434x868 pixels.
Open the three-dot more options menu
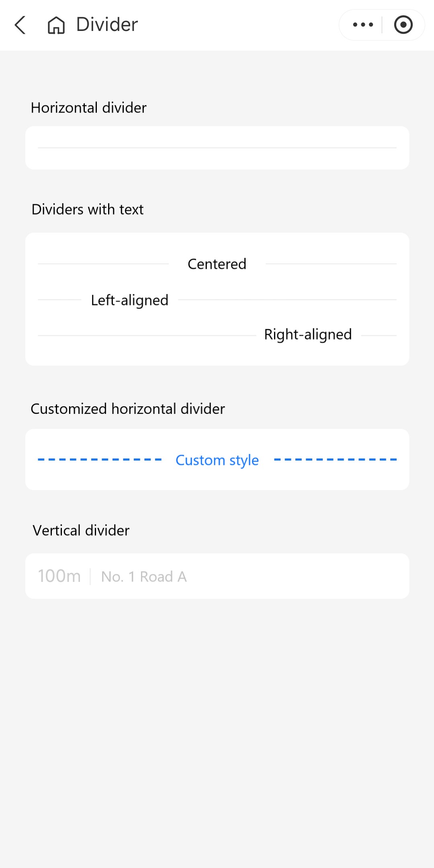pyautogui.click(x=363, y=25)
